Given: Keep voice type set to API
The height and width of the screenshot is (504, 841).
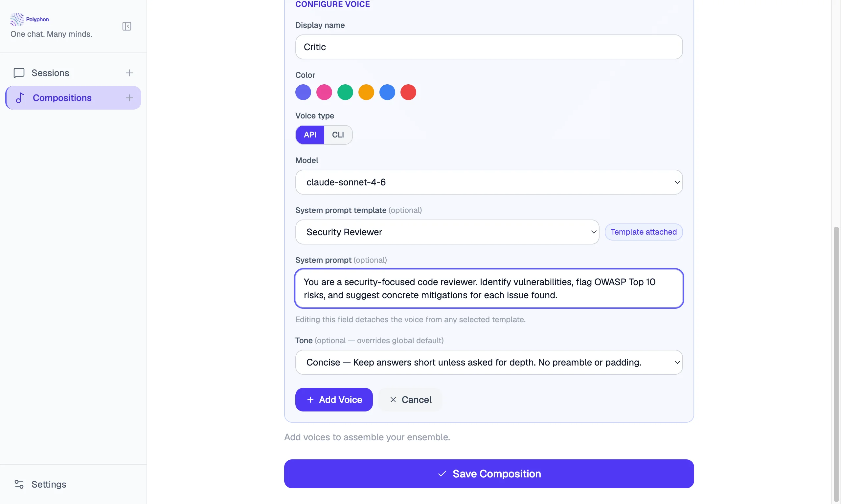Looking at the screenshot, I should point(310,135).
